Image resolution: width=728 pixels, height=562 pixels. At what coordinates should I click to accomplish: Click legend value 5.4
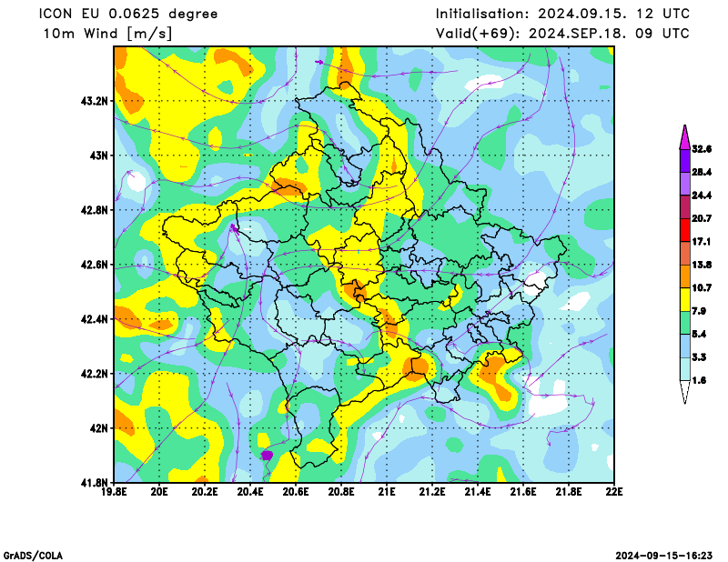pos(699,334)
